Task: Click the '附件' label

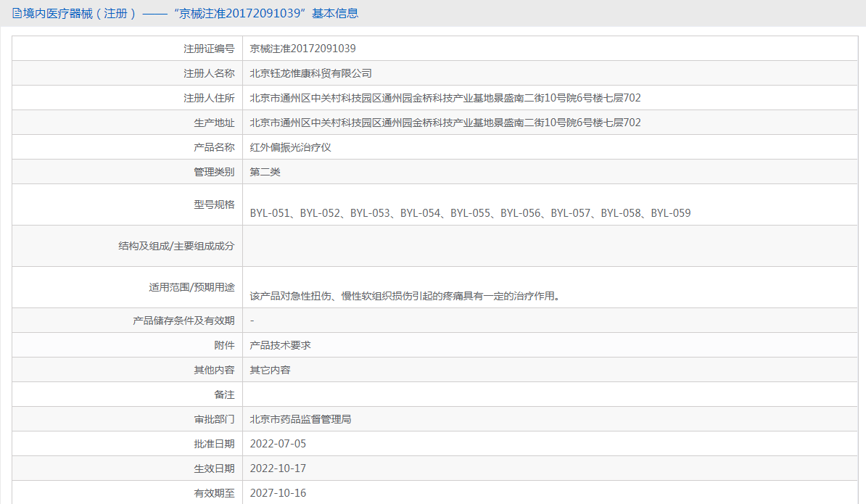Action: tap(224, 345)
